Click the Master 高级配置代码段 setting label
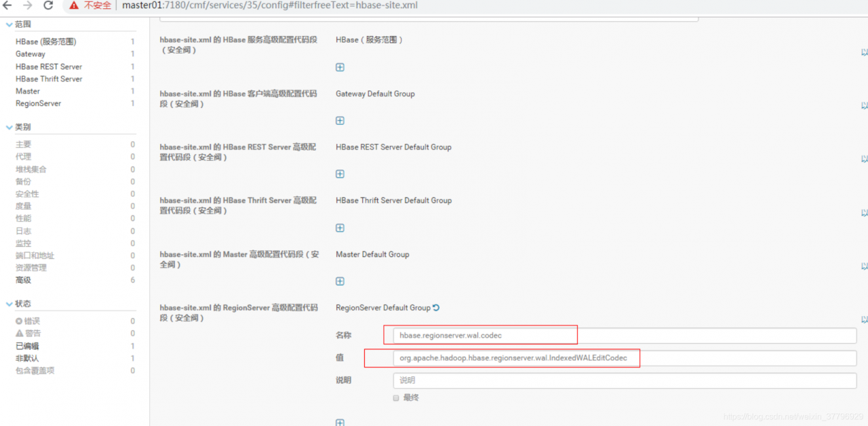This screenshot has width=868, height=426. coord(239,260)
